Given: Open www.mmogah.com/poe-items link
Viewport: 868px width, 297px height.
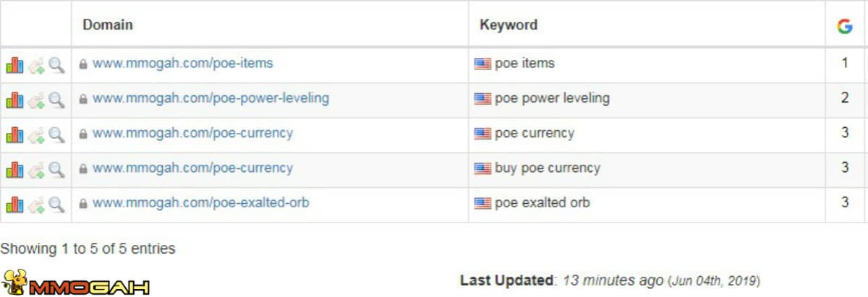Looking at the screenshot, I should (183, 63).
